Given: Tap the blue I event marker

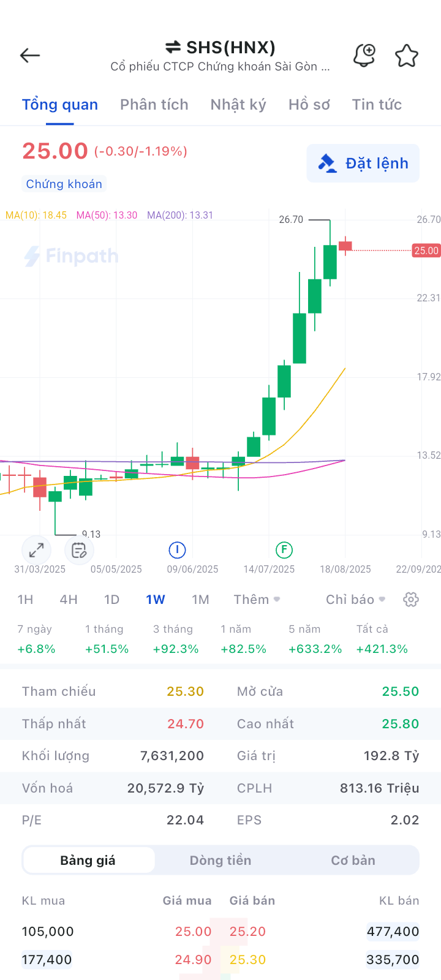Looking at the screenshot, I should [177, 550].
